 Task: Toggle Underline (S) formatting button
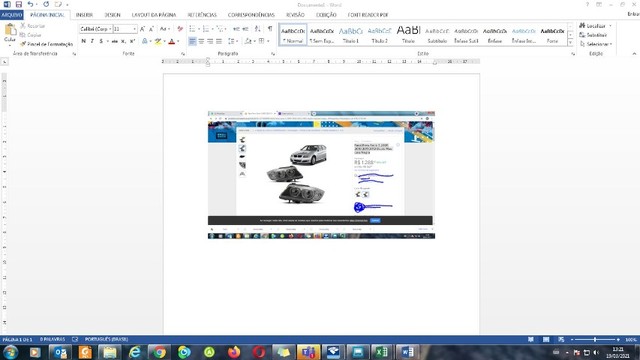[101, 41]
